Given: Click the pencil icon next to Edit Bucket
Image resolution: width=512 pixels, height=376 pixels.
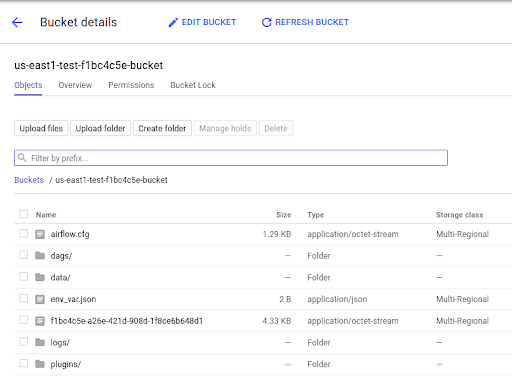Looking at the screenshot, I should [173, 22].
